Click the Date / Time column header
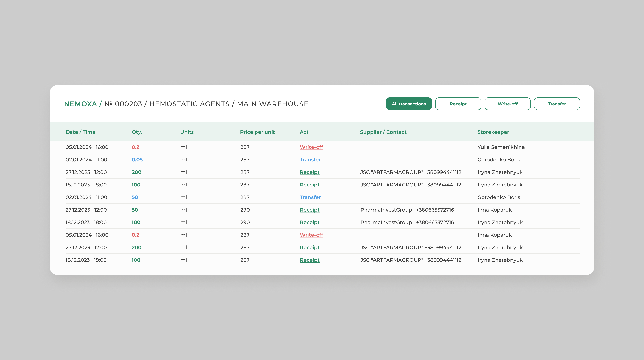Screen dimensions: 644x360 81,132
